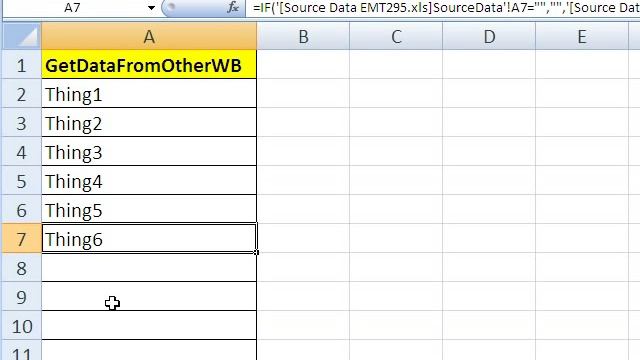Select cell C3
The height and width of the screenshot is (360, 640).
click(x=396, y=123)
